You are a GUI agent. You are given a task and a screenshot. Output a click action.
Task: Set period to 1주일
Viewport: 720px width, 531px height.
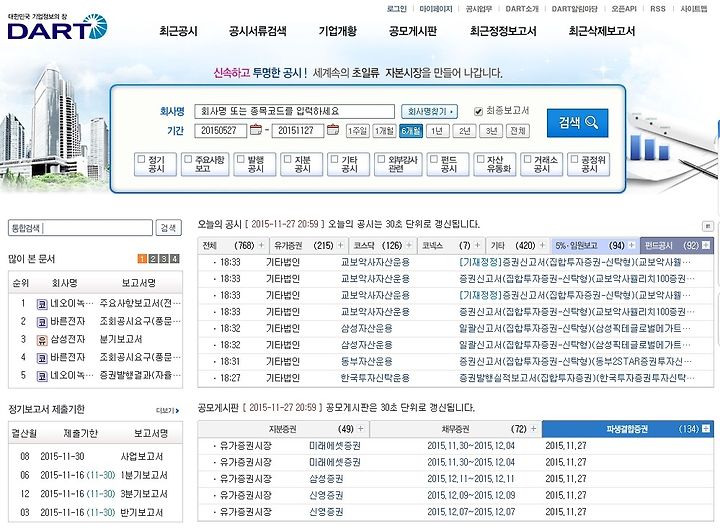click(x=357, y=131)
